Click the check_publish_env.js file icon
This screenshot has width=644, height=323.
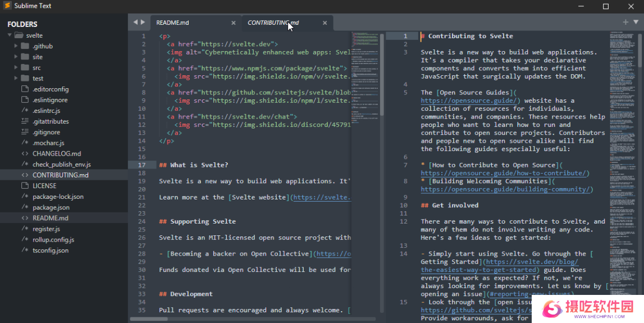tap(25, 164)
